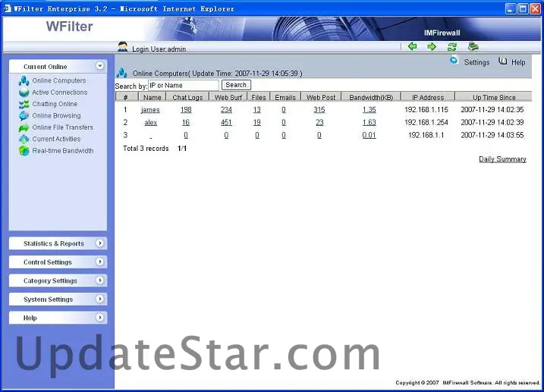Open Online Computers in sidebar
The image size is (544, 392).
[x=59, y=80]
